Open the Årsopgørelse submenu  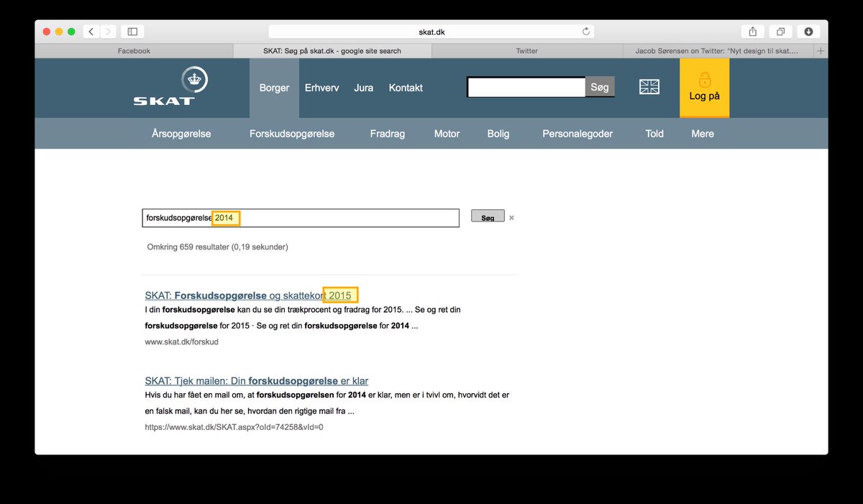click(x=181, y=134)
